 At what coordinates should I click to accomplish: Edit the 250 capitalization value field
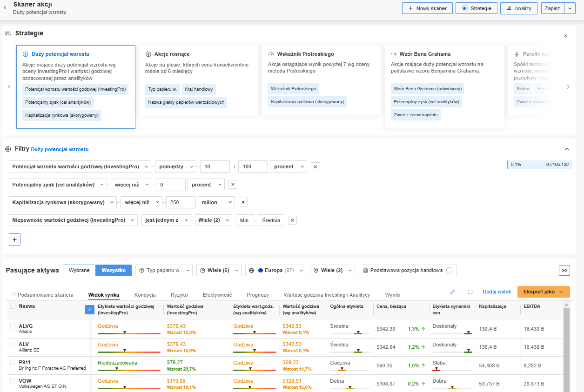[181, 202]
